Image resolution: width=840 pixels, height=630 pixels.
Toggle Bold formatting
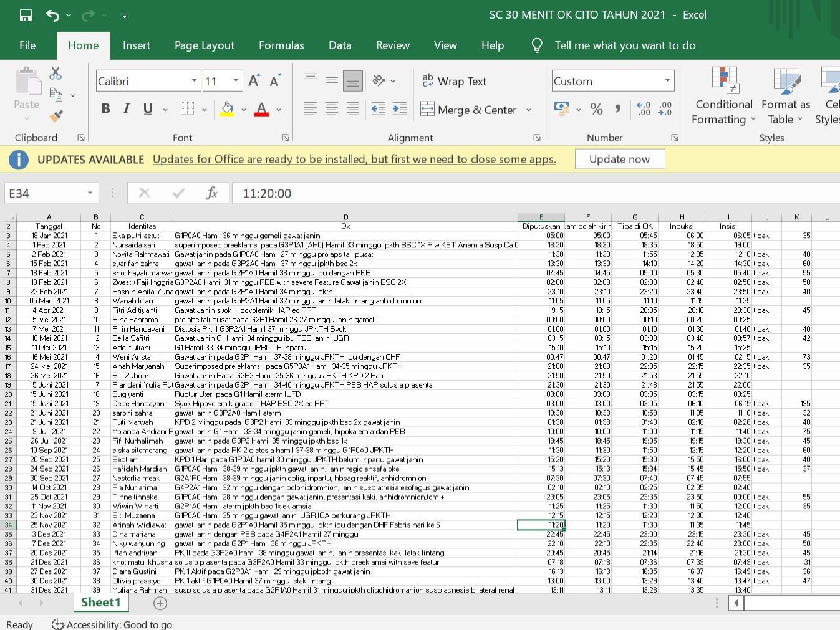[105, 109]
